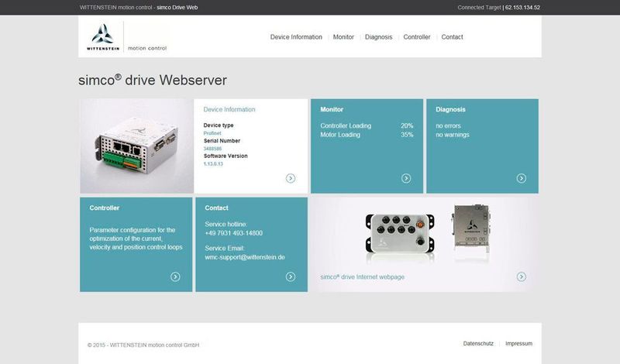Open the Contact card arrow icon
The height and width of the screenshot is (364, 620).
tap(290, 276)
